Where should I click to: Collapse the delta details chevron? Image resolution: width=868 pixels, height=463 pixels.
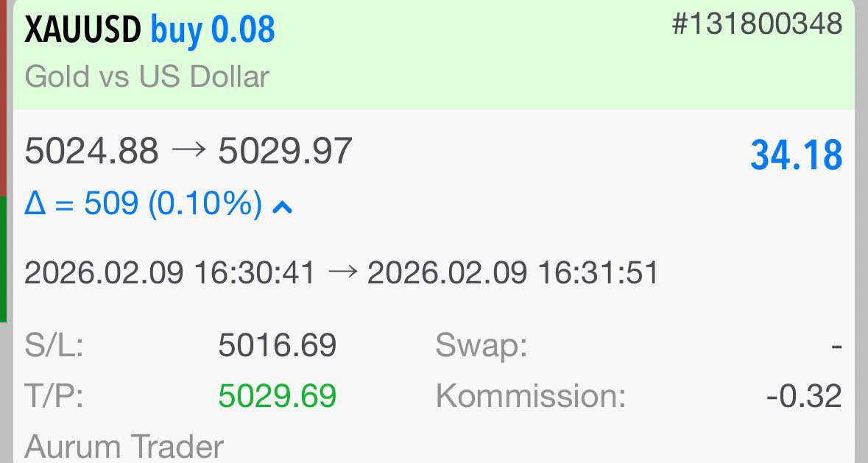(283, 208)
